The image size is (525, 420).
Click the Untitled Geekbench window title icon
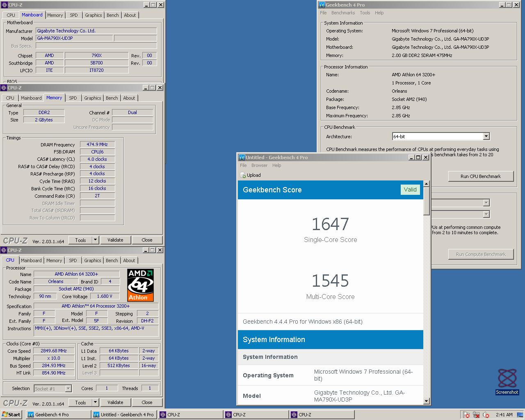pyautogui.click(x=242, y=157)
